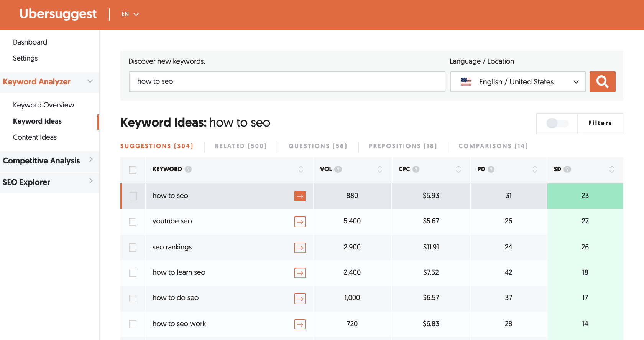The width and height of the screenshot is (644, 340).
Task: Check the 'how to seo' row checkbox
Action: click(x=133, y=196)
